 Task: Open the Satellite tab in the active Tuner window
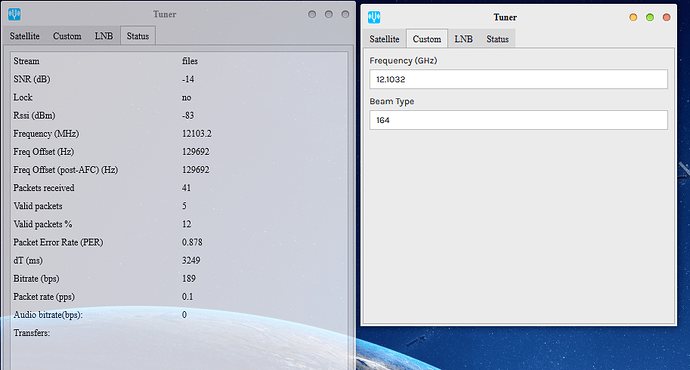(x=384, y=39)
